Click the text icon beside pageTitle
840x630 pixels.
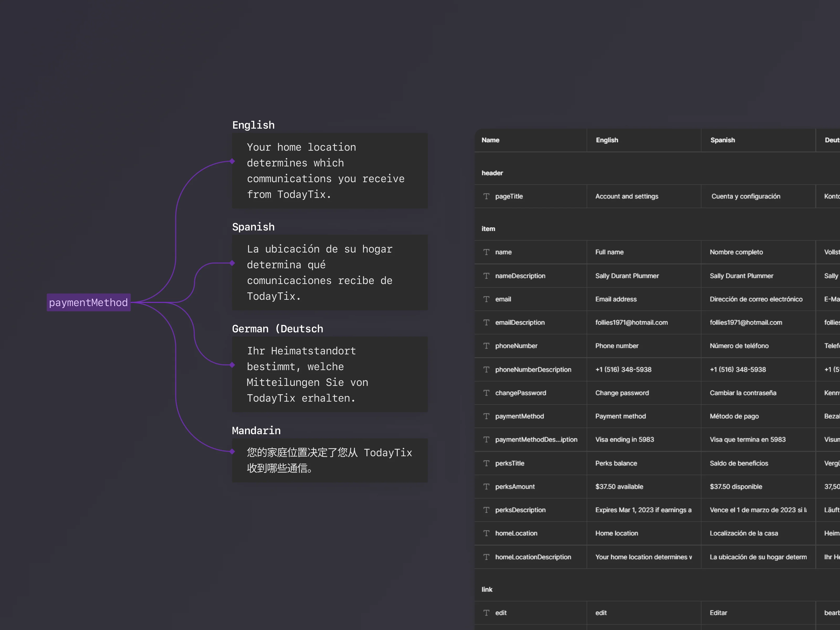pyautogui.click(x=486, y=196)
